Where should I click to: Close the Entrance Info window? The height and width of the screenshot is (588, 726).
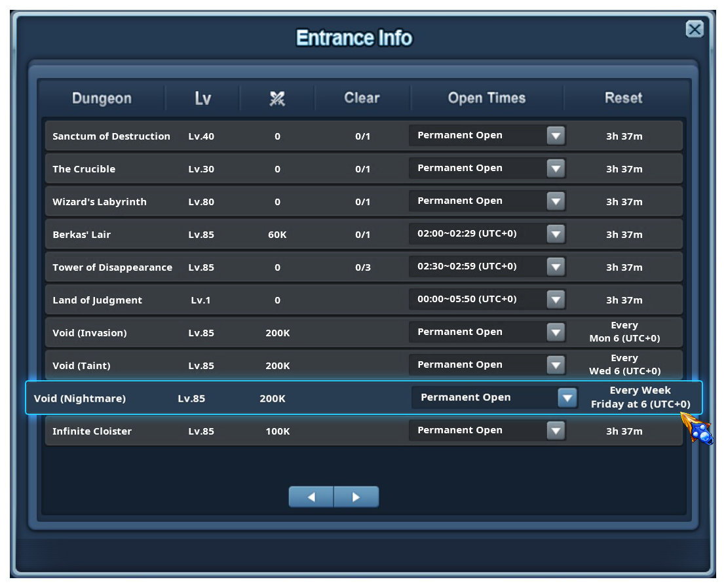tap(694, 29)
